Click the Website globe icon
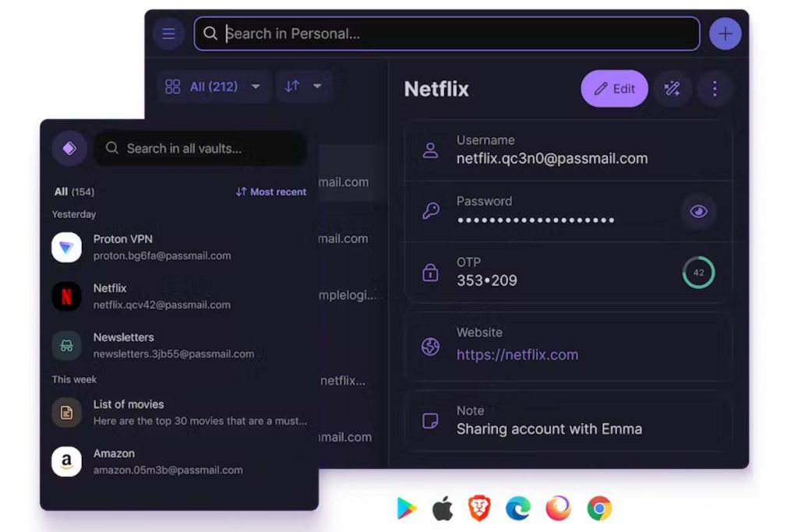This screenshot has width=798, height=532. click(430, 347)
